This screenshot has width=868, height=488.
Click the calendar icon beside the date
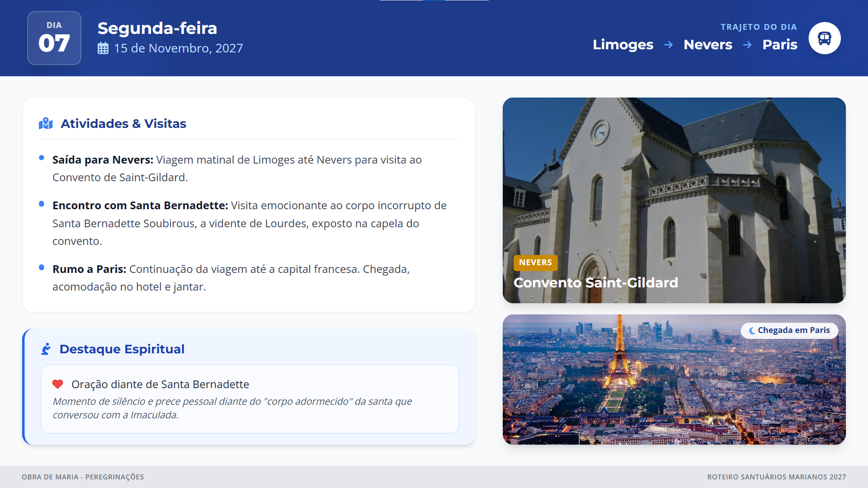pos(103,48)
